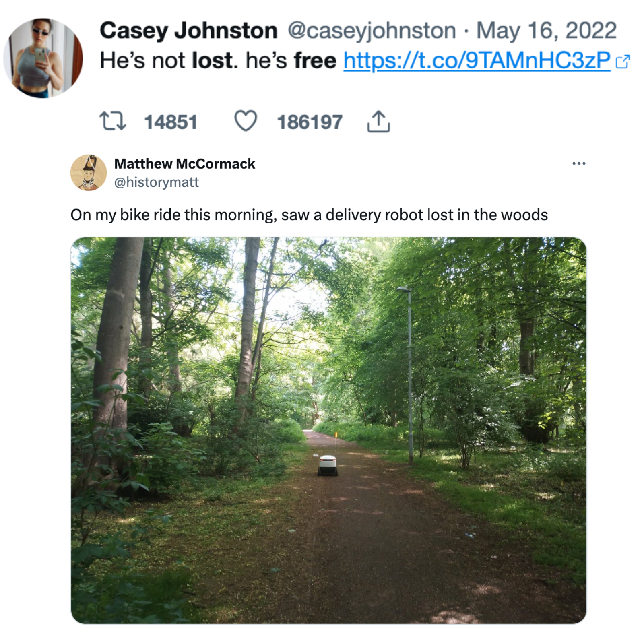Viewport: 644px width, 644px height.
Task: Open Casey Johnston's profile picture
Action: click(x=43, y=58)
